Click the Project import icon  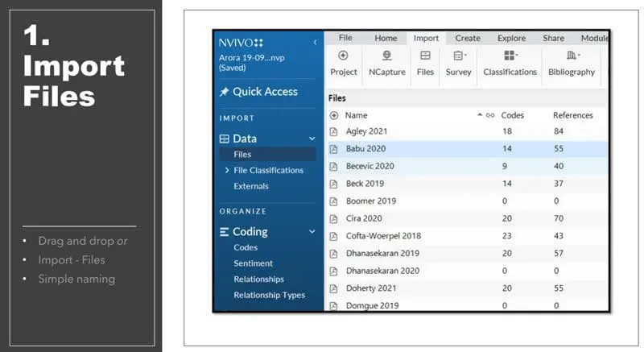pyautogui.click(x=343, y=55)
